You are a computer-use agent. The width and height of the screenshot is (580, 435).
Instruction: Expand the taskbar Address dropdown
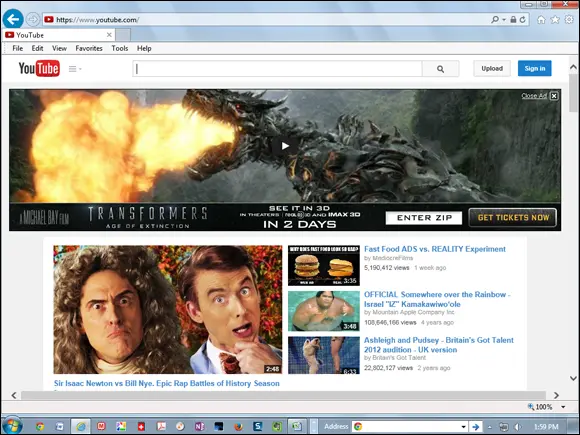[463, 426]
